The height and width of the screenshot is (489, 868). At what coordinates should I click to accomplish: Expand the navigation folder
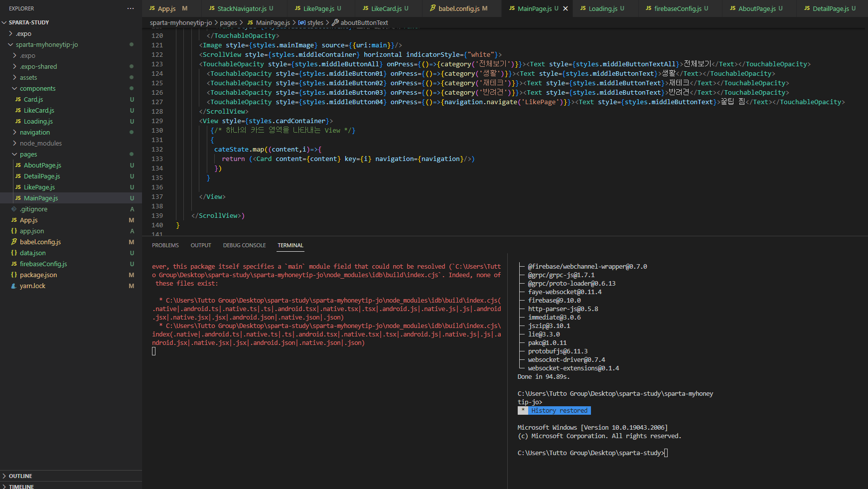point(15,133)
